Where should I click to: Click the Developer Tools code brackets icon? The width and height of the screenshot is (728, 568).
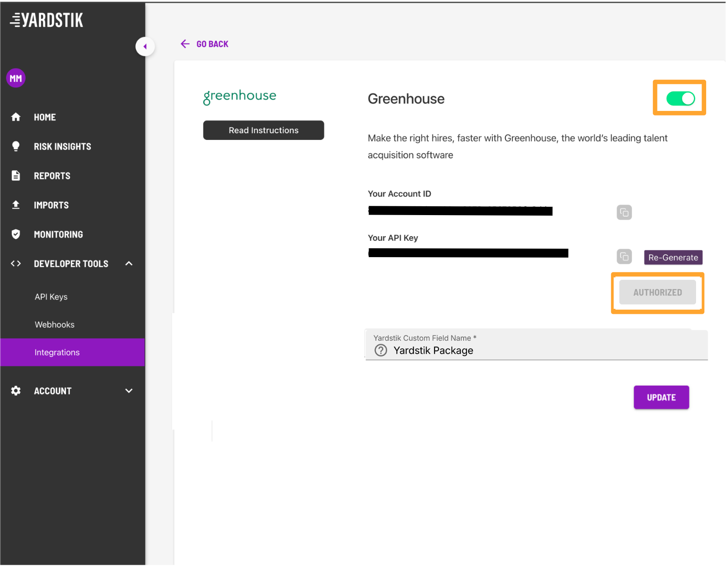pyautogui.click(x=16, y=264)
